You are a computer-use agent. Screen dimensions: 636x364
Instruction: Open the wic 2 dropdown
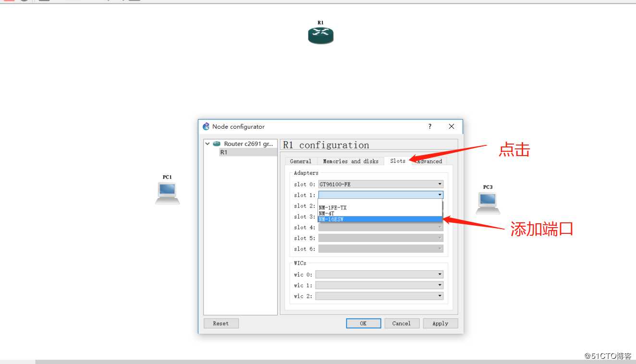coord(379,296)
